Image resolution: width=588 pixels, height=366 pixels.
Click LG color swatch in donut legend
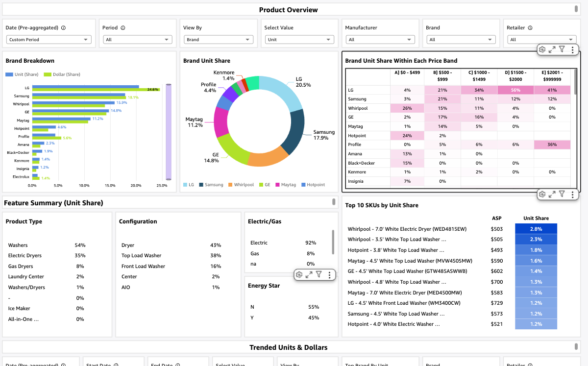[185, 185]
